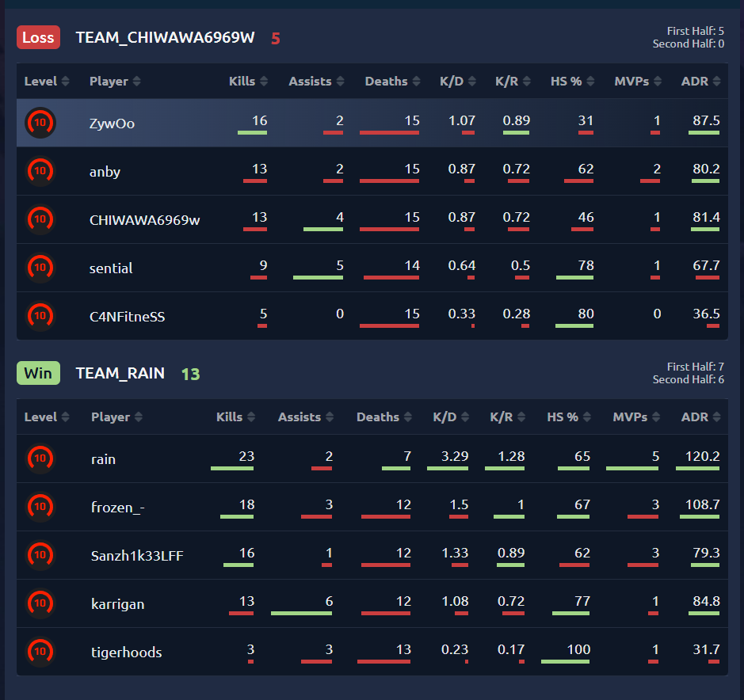Viewport: 744px width, 700px height.
Task: Sort TEAM_RAIN table by ADR
Action: pyautogui.click(x=701, y=417)
